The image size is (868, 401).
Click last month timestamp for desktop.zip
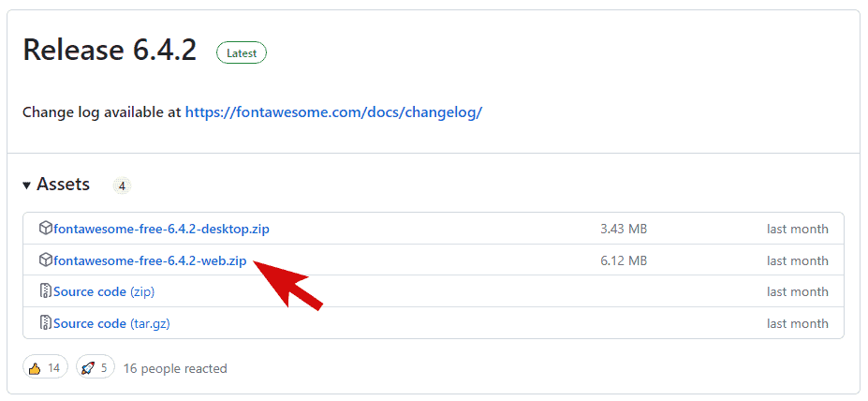(x=797, y=229)
